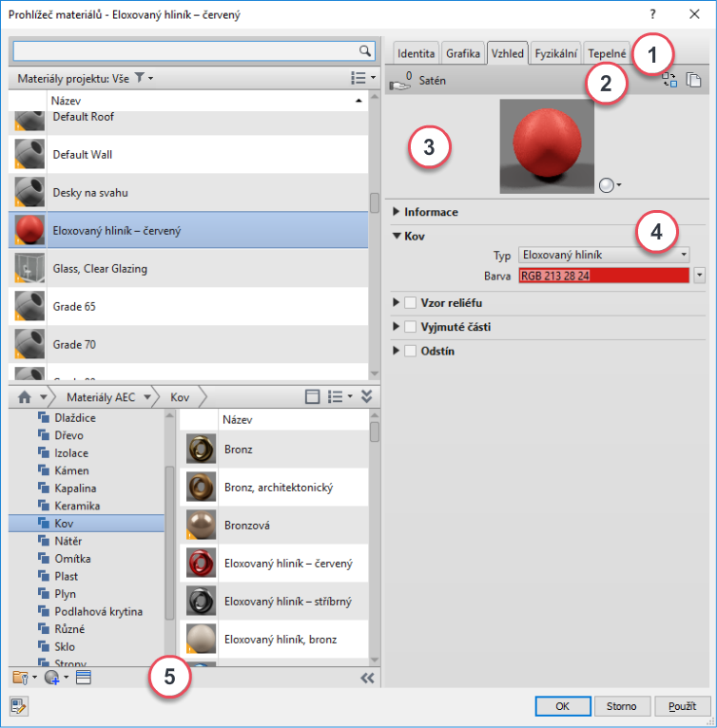Select the Plast library folder

point(66,576)
